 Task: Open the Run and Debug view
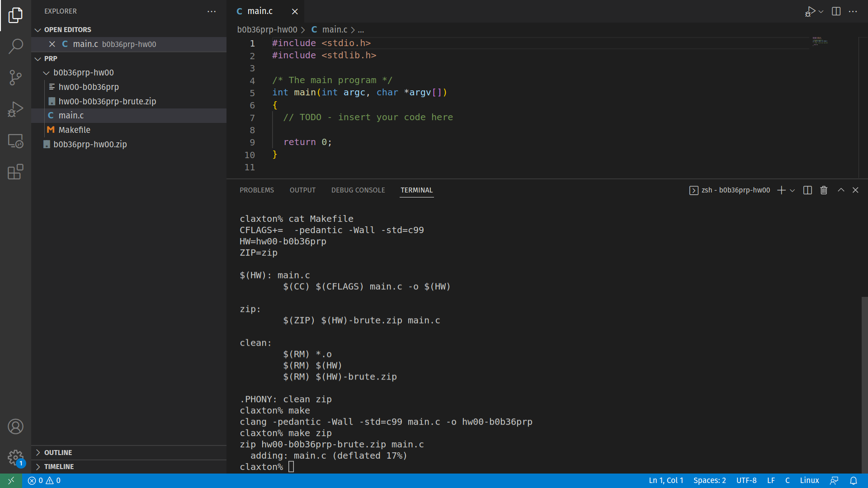click(x=15, y=109)
